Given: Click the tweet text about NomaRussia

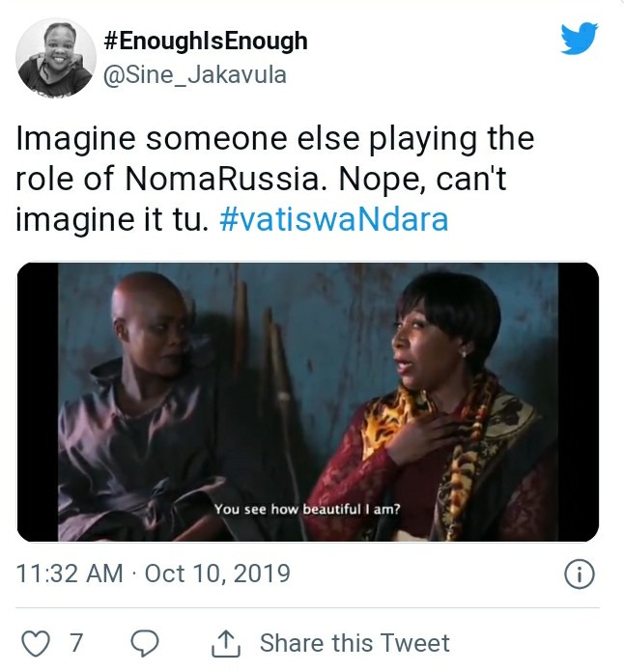Looking at the screenshot, I should tap(275, 179).
